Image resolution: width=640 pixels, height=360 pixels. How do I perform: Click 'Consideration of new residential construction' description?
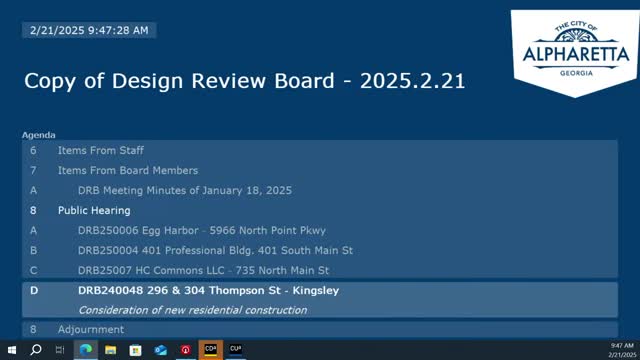click(193, 310)
